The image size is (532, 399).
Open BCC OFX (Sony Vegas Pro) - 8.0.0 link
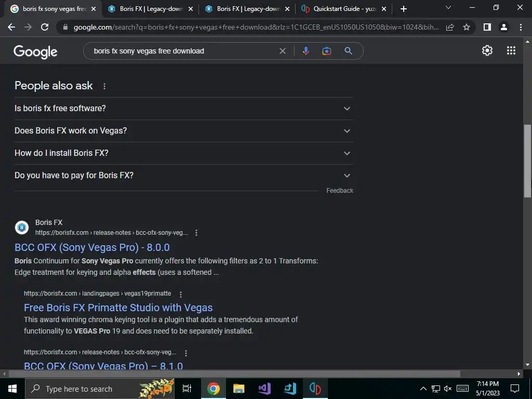[x=92, y=248]
